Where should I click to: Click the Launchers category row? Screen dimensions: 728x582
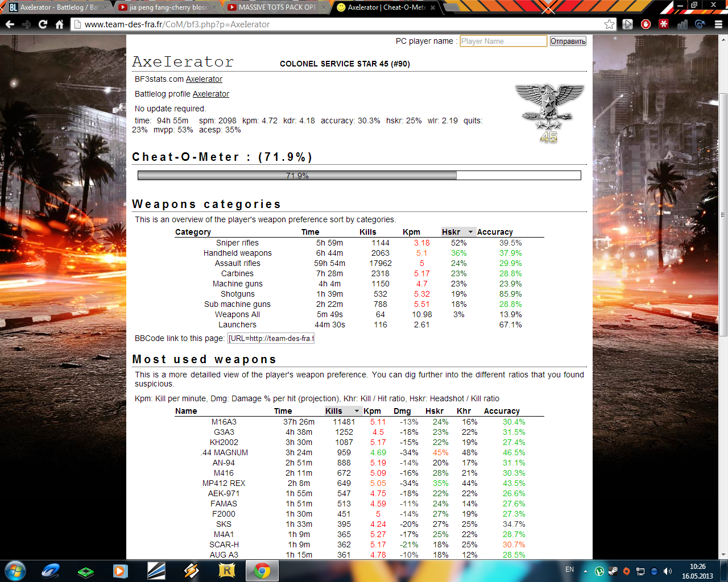pyautogui.click(x=359, y=325)
